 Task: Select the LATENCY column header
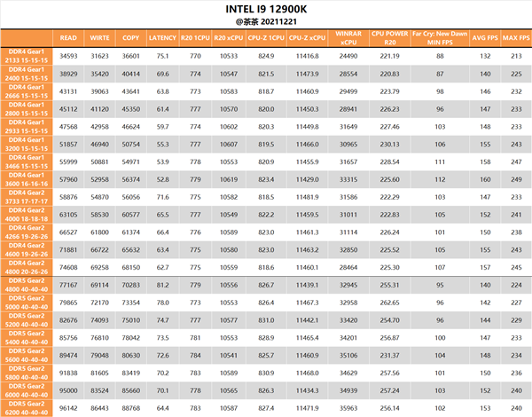click(x=162, y=38)
